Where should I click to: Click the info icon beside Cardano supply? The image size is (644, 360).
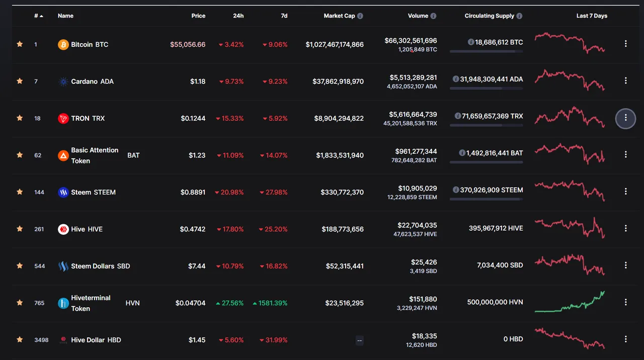click(456, 79)
